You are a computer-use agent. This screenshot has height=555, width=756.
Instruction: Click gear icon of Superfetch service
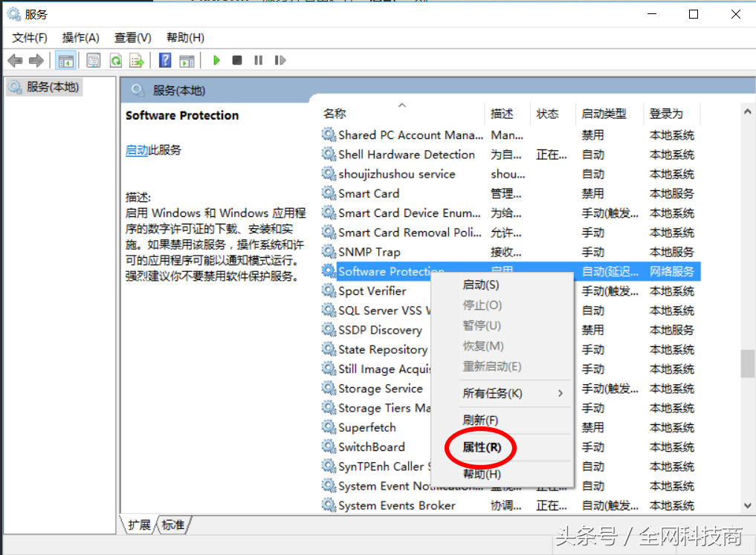click(x=329, y=427)
